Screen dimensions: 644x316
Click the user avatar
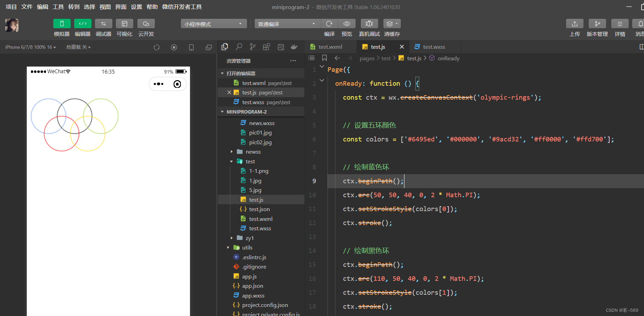[12, 25]
